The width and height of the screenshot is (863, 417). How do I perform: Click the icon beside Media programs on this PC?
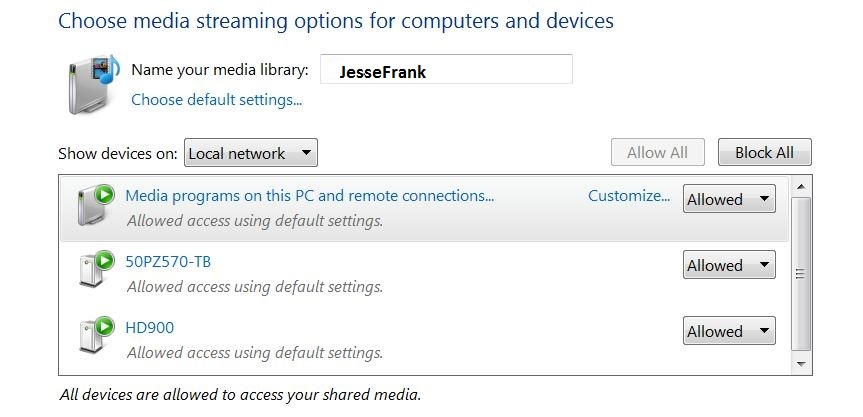pyautogui.click(x=95, y=205)
